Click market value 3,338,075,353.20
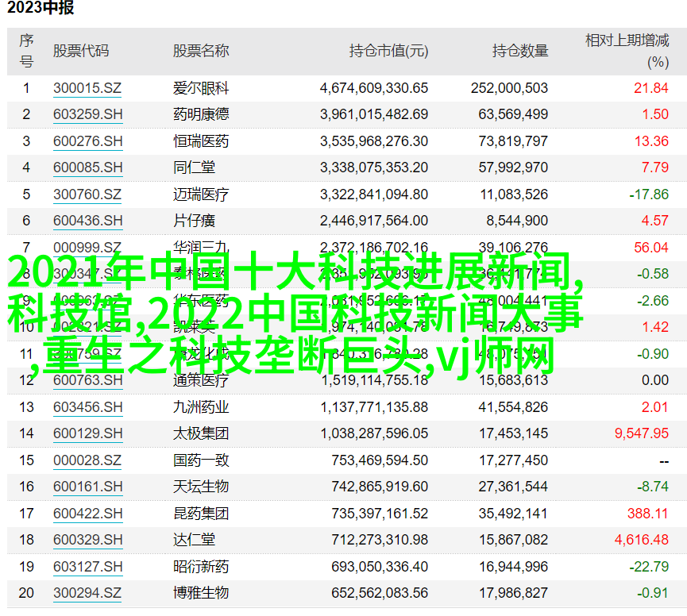687x616 pixels. pyautogui.click(x=374, y=167)
